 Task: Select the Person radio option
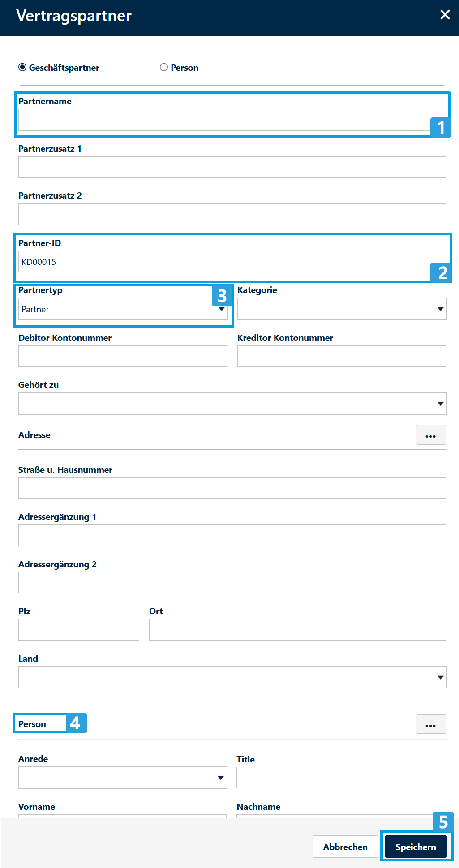pyautogui.click(x=164, y=67)
